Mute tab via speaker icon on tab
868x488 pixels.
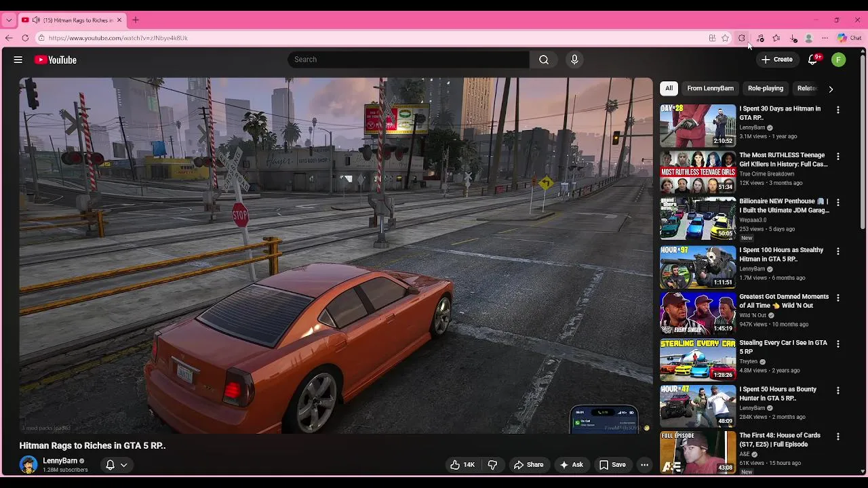pos(35,20)
